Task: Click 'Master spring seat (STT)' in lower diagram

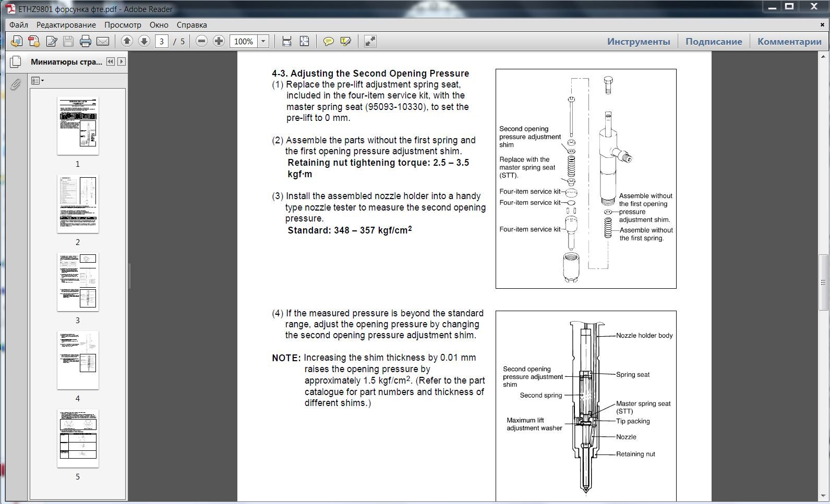Action: point(643,407)
